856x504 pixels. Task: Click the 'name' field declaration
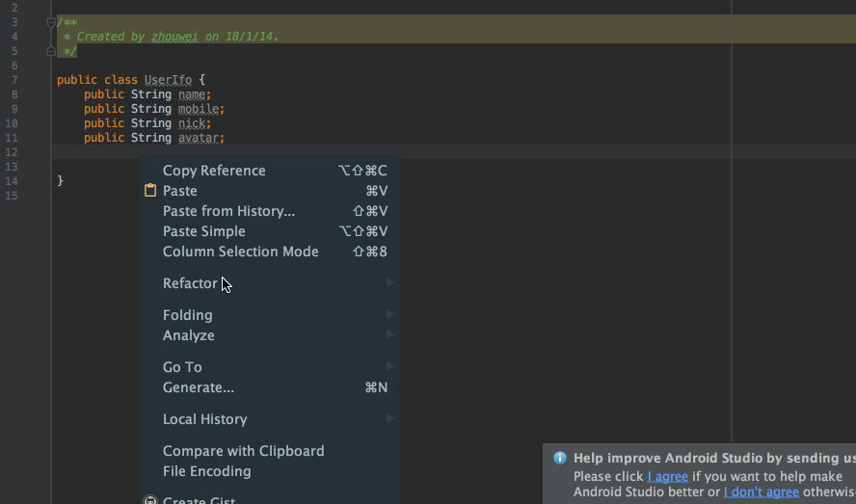(x=192, y=94)
